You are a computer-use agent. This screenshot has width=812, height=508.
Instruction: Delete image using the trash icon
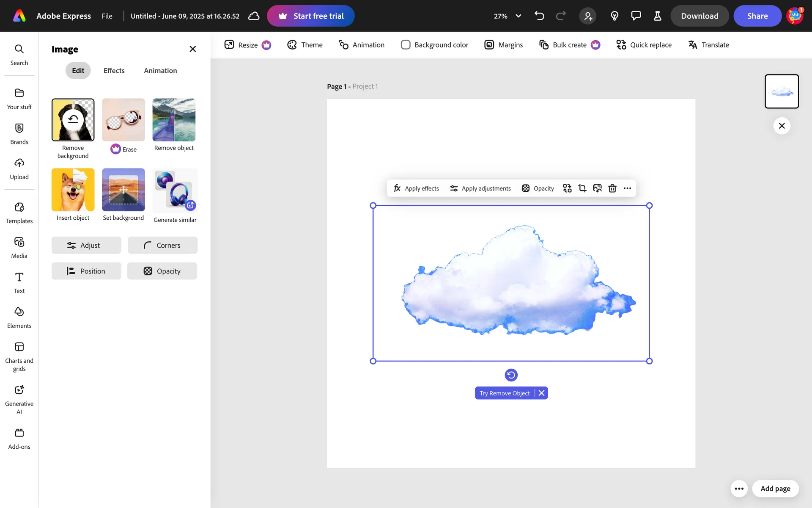point(612,188)
